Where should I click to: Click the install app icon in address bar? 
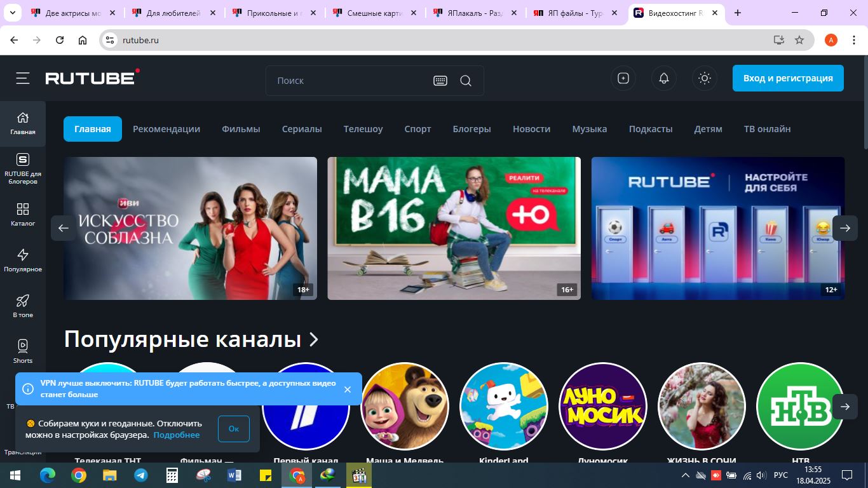pos(778,40)
